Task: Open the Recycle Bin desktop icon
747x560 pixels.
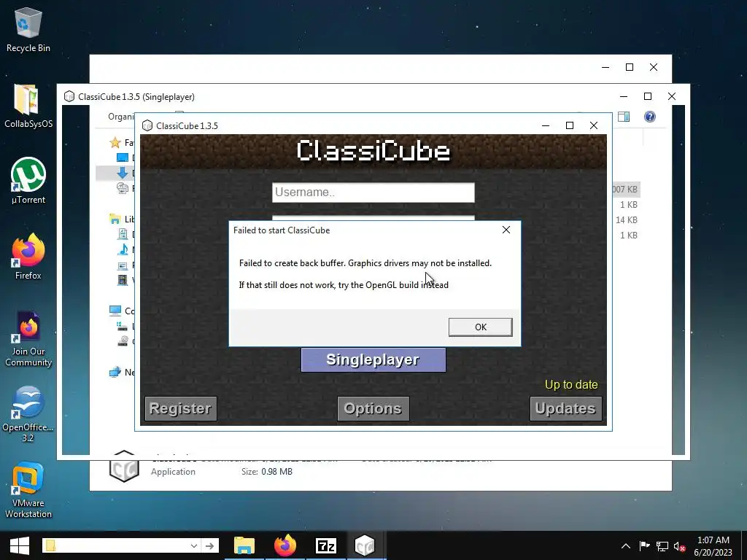Action: click(x=28, y=30)
